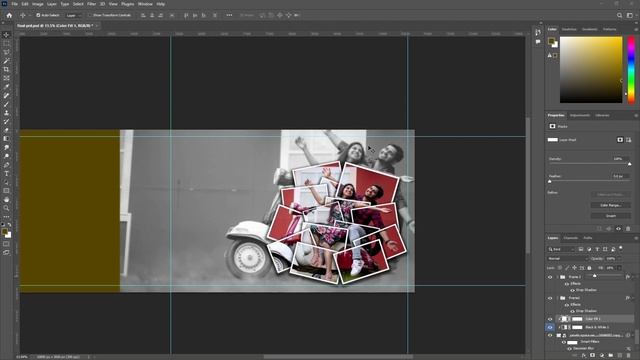Toggle the Auto-Select checkbox

[x=38, y=15]
